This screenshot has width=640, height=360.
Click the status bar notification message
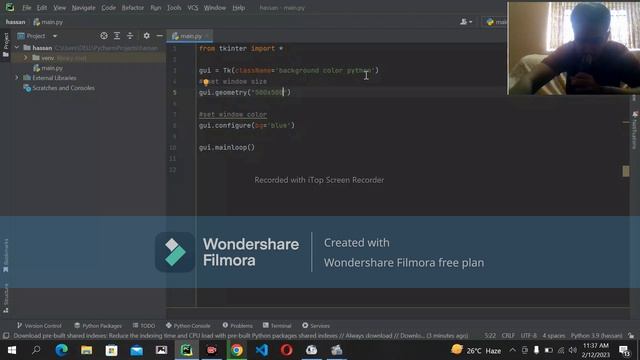click(241, 336)
